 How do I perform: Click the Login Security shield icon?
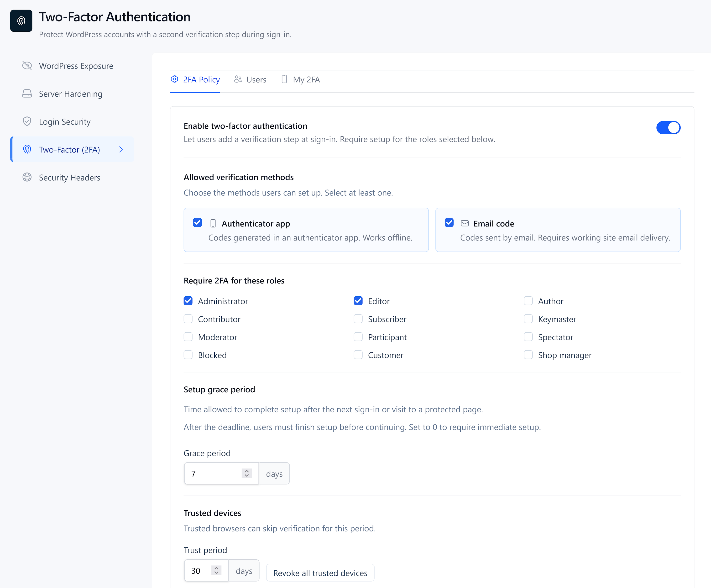(27, 121)
